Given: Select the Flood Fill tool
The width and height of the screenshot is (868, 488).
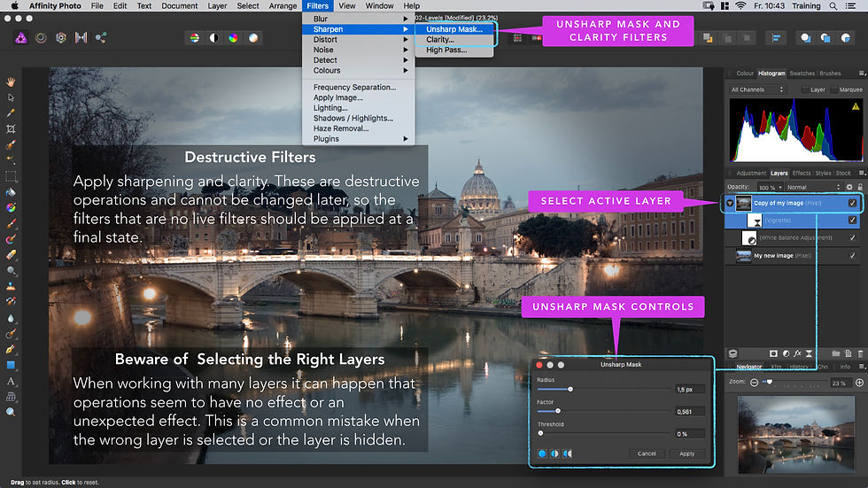Looking at the screenshot, I should [11, 192].
